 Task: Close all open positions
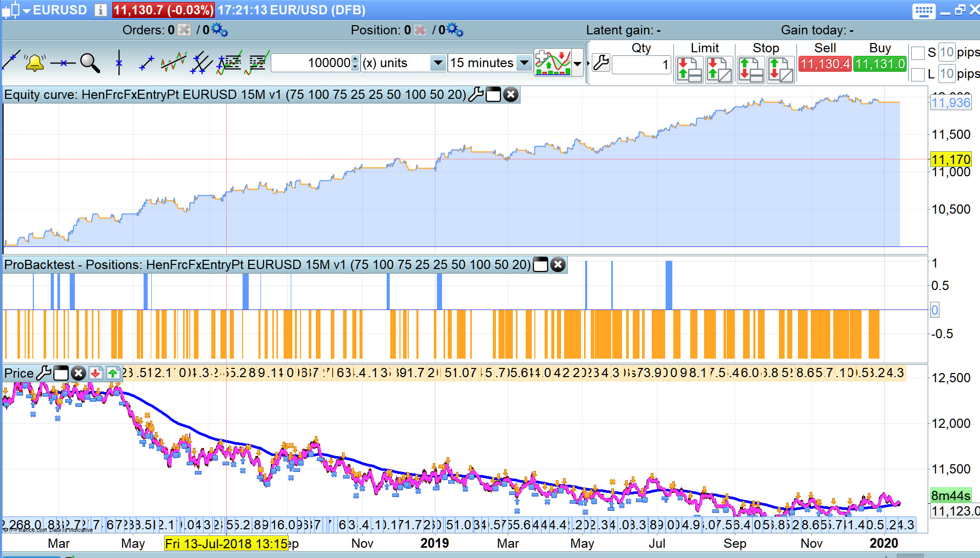click(x=420, y=30)
